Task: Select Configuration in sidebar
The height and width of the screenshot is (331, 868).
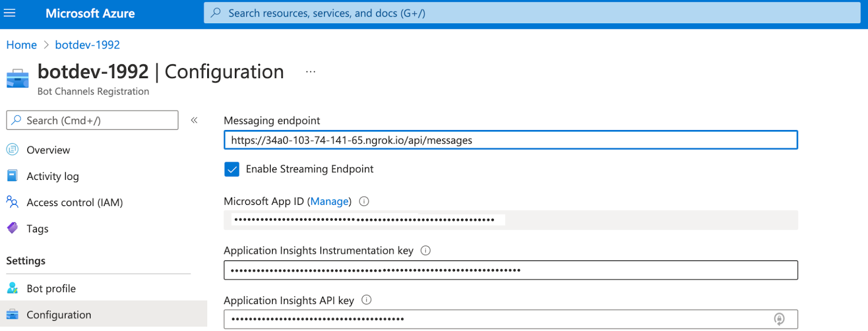Action: [x=104, y=315]
